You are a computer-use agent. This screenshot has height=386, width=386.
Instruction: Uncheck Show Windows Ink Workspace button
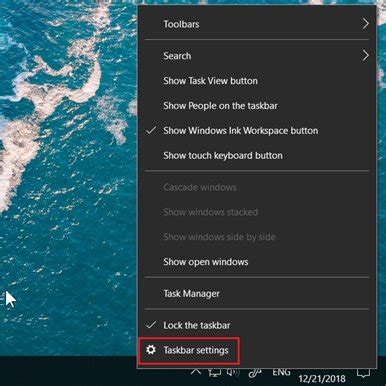[257, 131]
